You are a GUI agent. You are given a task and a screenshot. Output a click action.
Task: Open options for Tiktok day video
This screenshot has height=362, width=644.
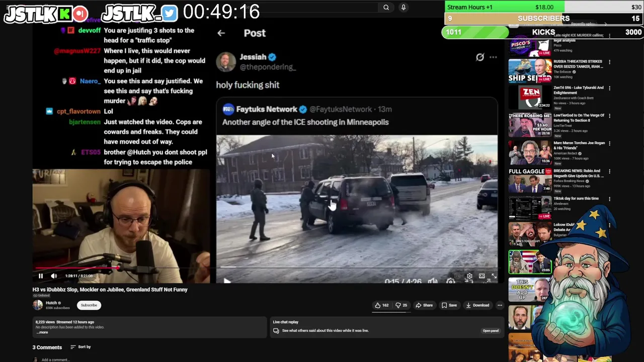click(609, 199)
